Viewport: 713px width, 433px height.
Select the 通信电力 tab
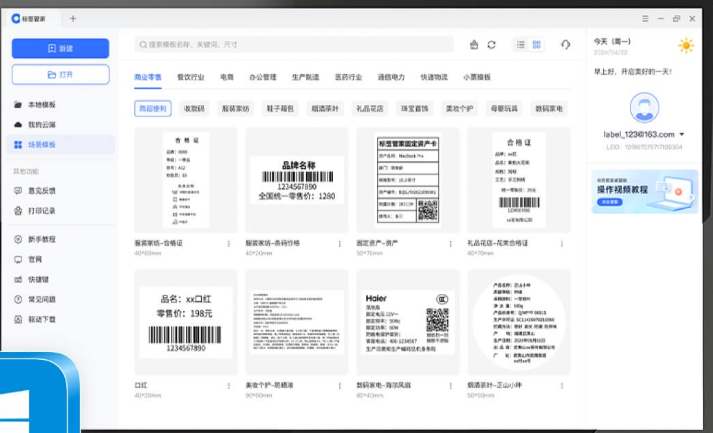[391, 77]
